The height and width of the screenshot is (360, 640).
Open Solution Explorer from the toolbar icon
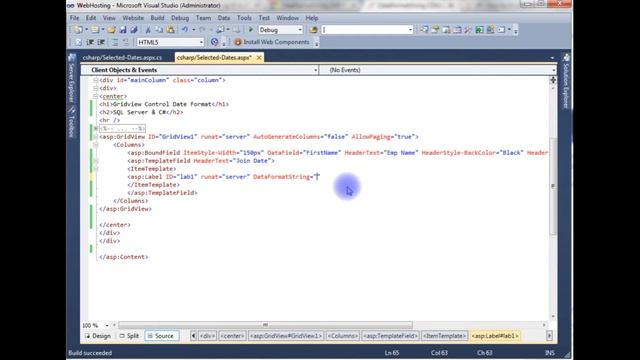pos(424,30)
